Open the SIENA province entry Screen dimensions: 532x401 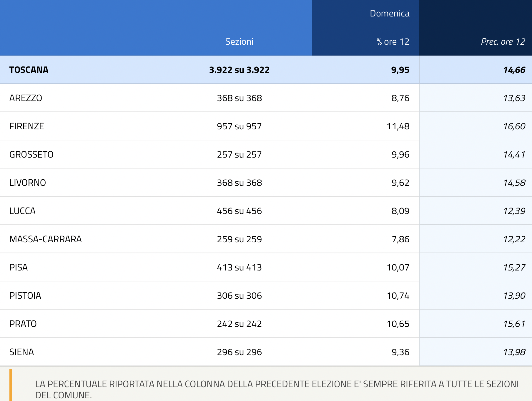click(21, 352)
